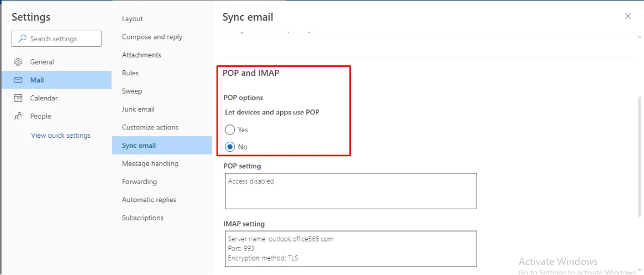Select Sync email settings
The image size is (644, 275).
pos(162,145)
